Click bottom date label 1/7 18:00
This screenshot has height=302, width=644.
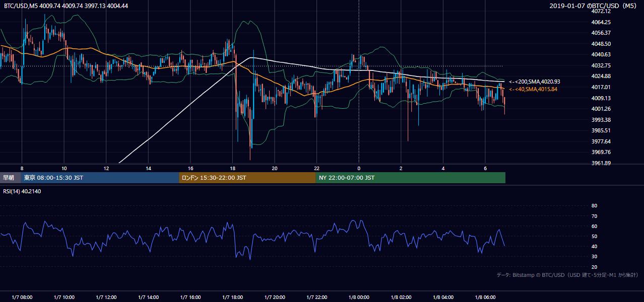point(232,298)
